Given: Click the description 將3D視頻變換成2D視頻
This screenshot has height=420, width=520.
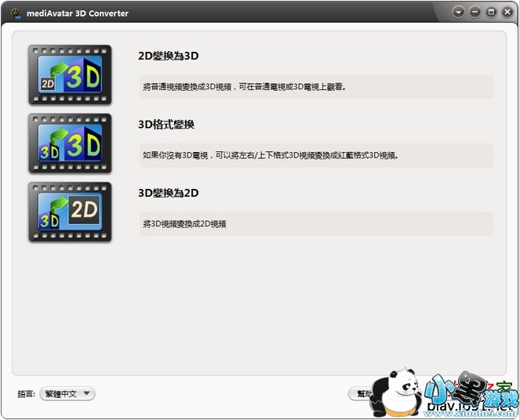Looking at the screenshot, I should click(x=316, y=224).
